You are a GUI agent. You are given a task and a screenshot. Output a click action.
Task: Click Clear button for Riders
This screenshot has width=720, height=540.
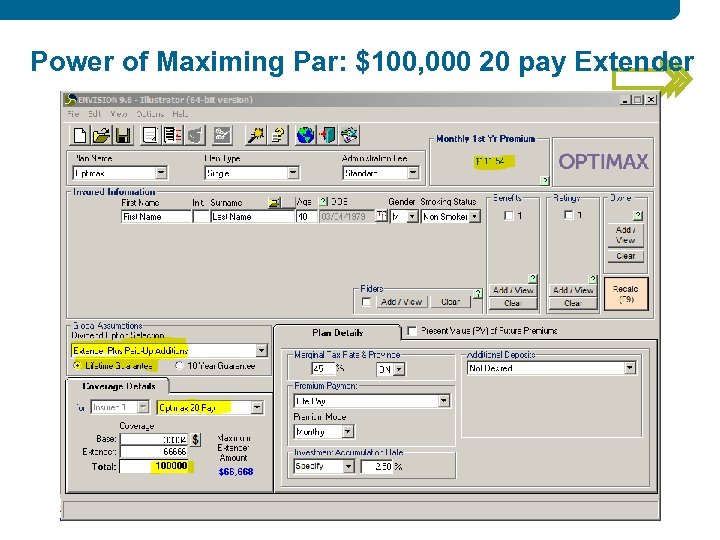pos(450,302)
